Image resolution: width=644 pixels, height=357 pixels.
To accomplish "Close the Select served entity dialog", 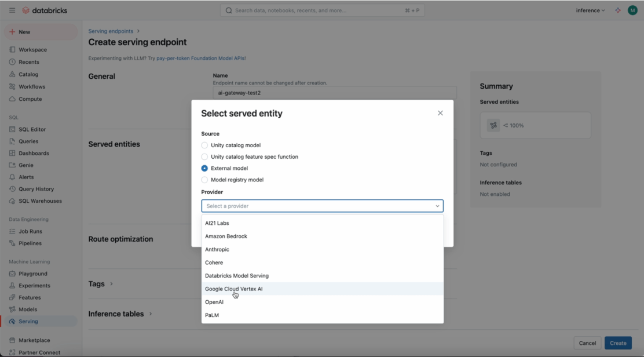I will (440, 113).
